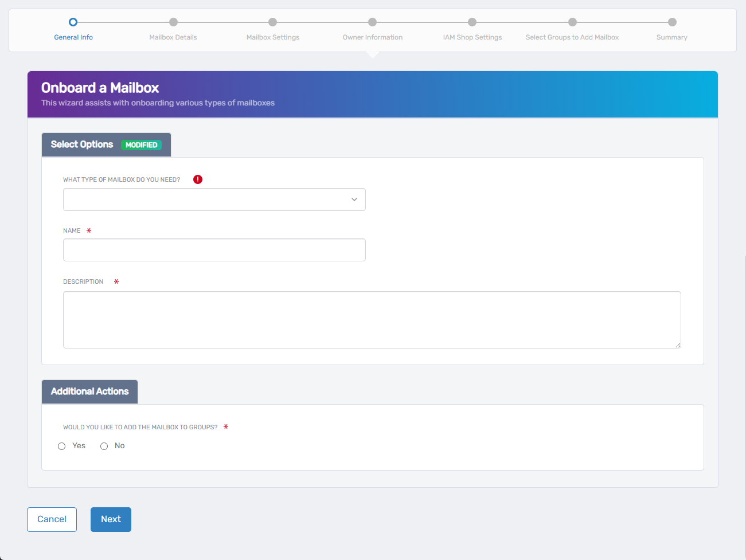Click the Description textarea resize handle
Screen dimensions: 746x560
click(x=678, y=345)
